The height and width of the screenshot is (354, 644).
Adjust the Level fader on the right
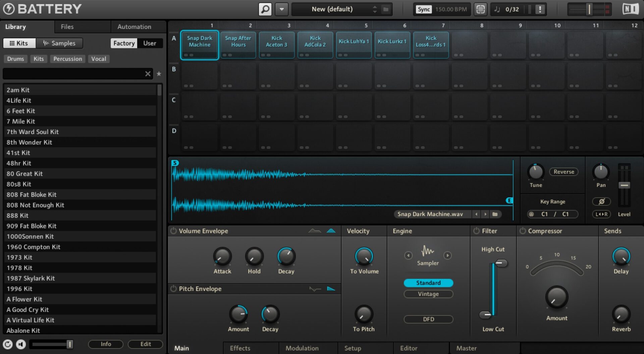tap(624, 185)
